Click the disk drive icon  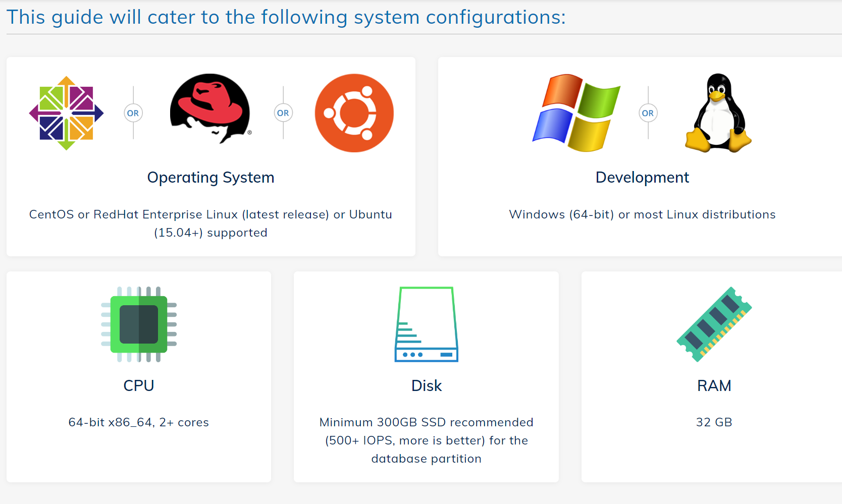(427, 324)
